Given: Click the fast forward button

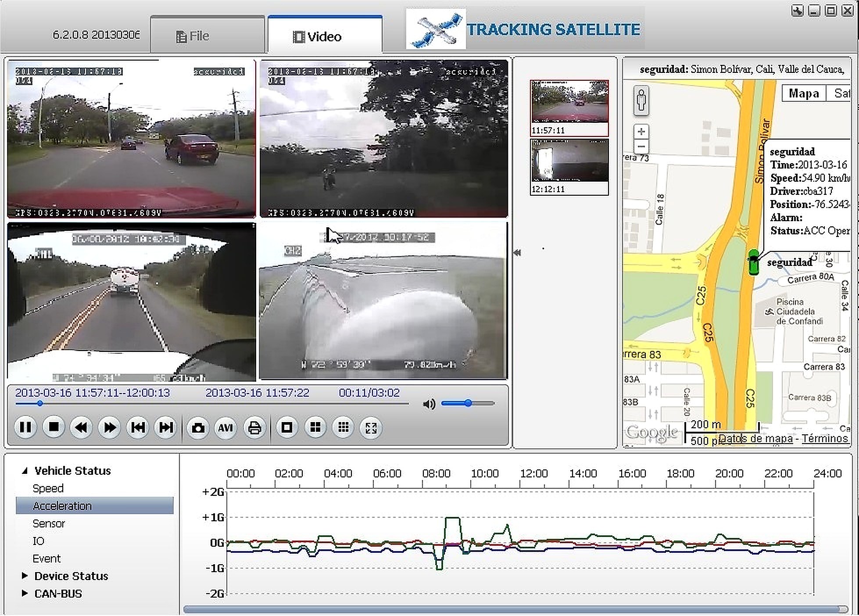Looking at the screenshot, I should coord(110,427).
